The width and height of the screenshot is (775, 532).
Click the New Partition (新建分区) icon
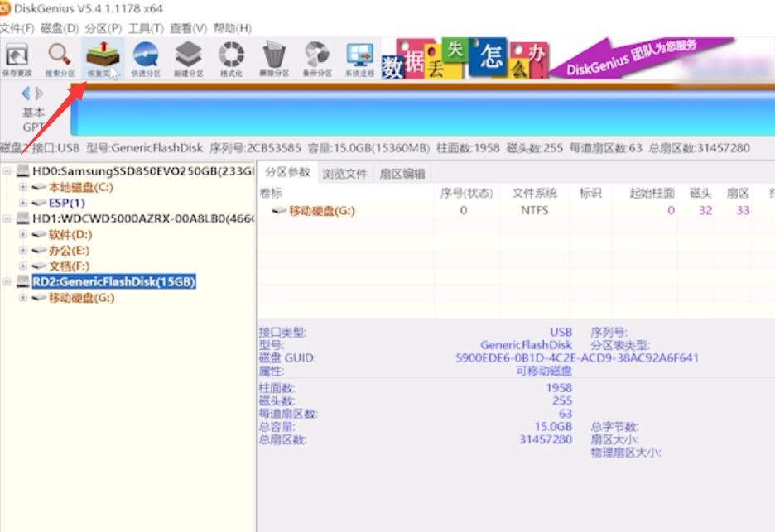[188, 59]
